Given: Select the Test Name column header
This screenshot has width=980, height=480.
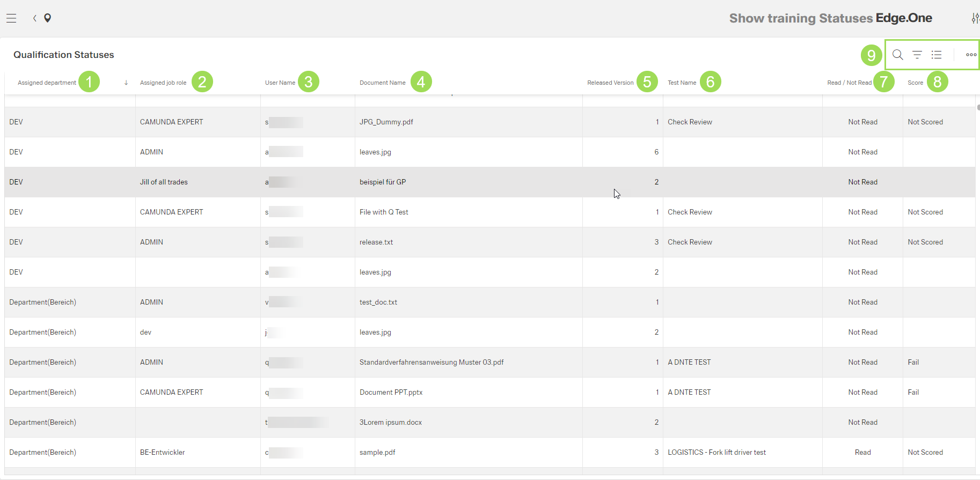Looking at the screenshot, I should click(x=682, y=83).
